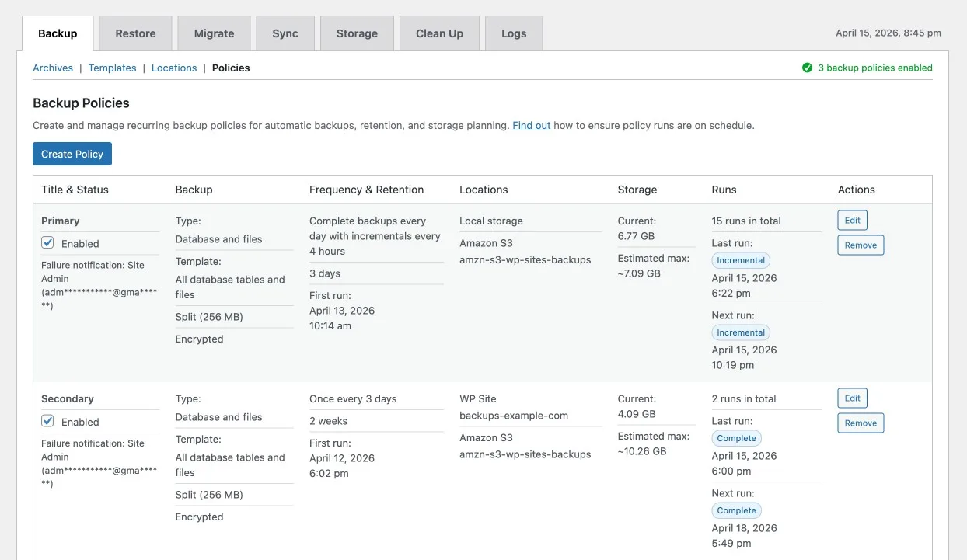Click the Incremental badge under Primary last run

[x=741, y=260]
